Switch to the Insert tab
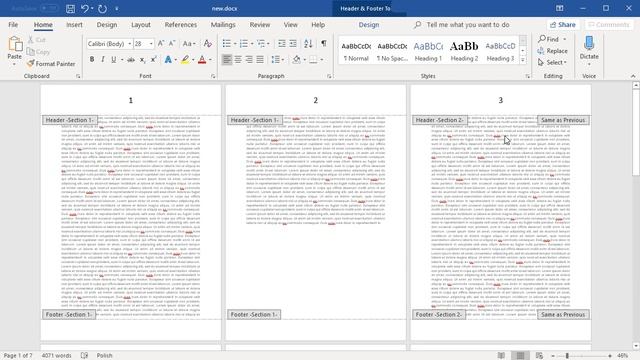Image resolution: width=640 pixels, height=360 pixels. coord(74,25)
